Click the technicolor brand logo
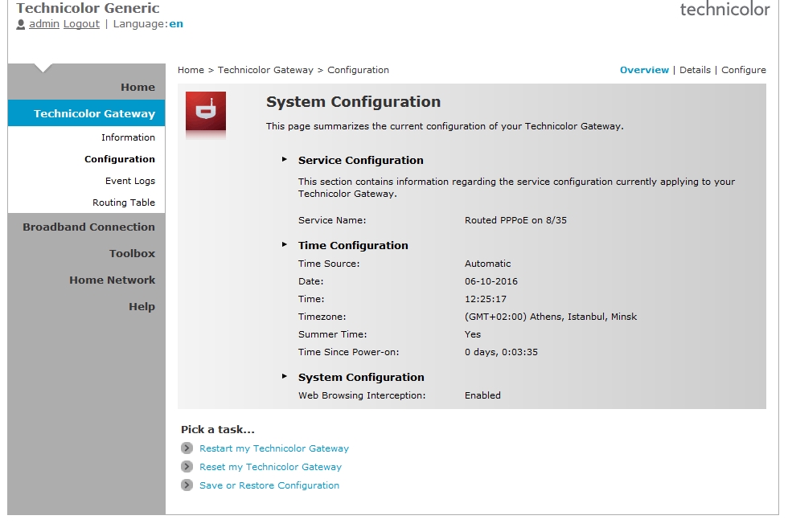This screenshot has height=532, width=788. pyautogui.click(x=724, y=9)
